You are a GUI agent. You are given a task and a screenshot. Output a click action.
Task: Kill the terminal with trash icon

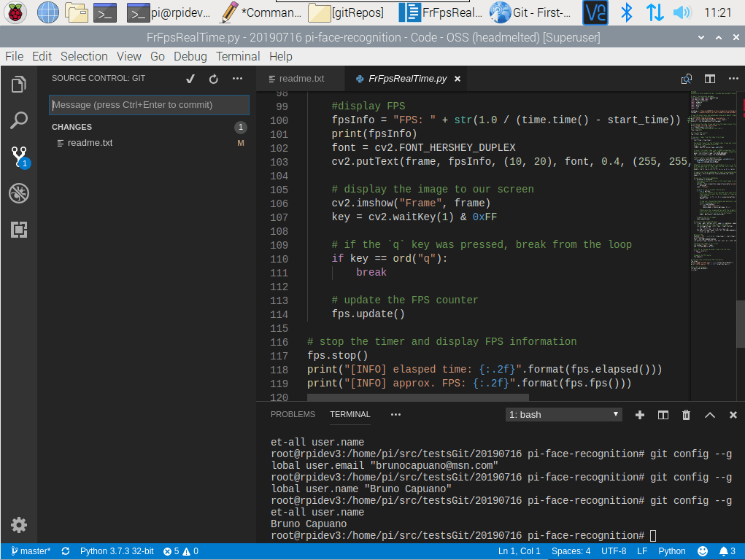pyautogui.click(x=686, y=415)
